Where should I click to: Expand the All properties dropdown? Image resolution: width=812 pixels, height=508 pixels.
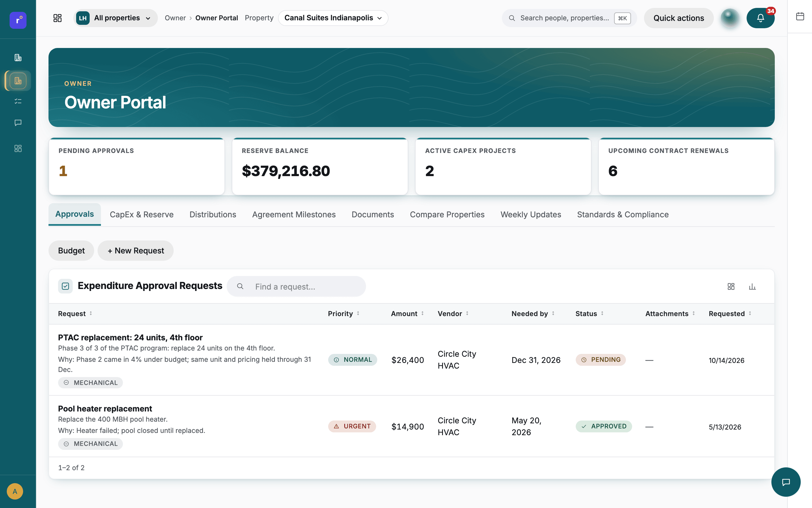[x=115, y=18]
